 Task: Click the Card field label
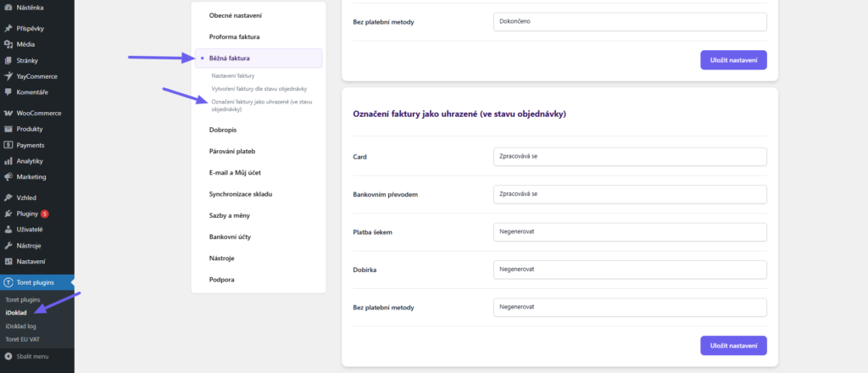[x=359, y=157]
